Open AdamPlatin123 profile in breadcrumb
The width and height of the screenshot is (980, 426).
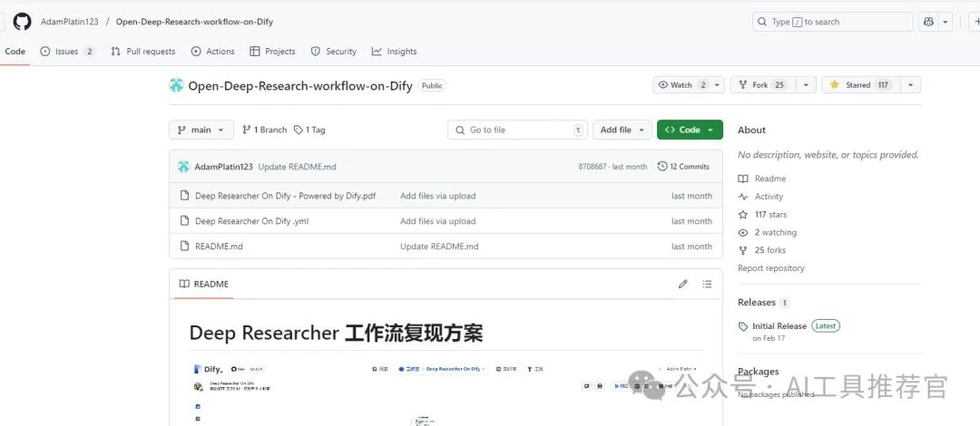tap(69, 22)
